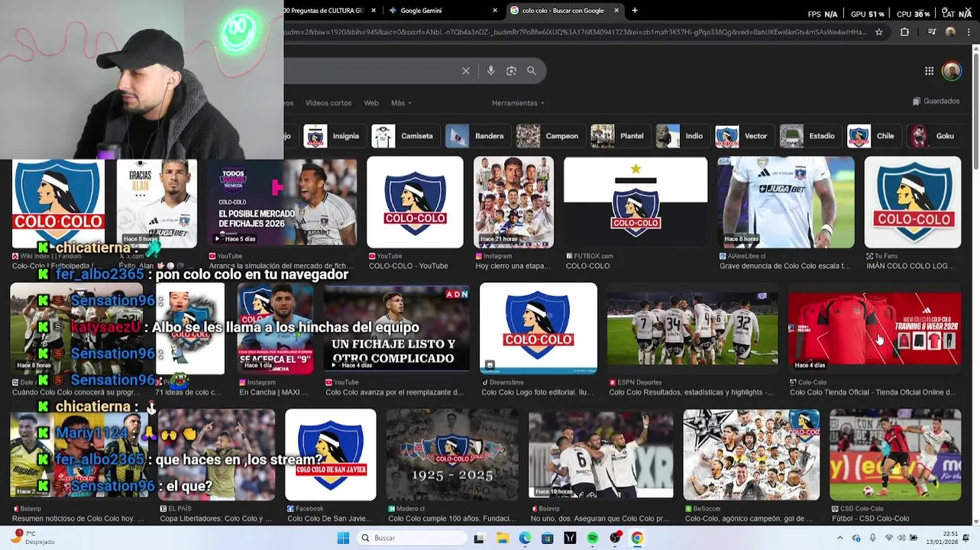980x550 pixels.
Task: Click the browser address bar URL
Action: tap(576, 32)
